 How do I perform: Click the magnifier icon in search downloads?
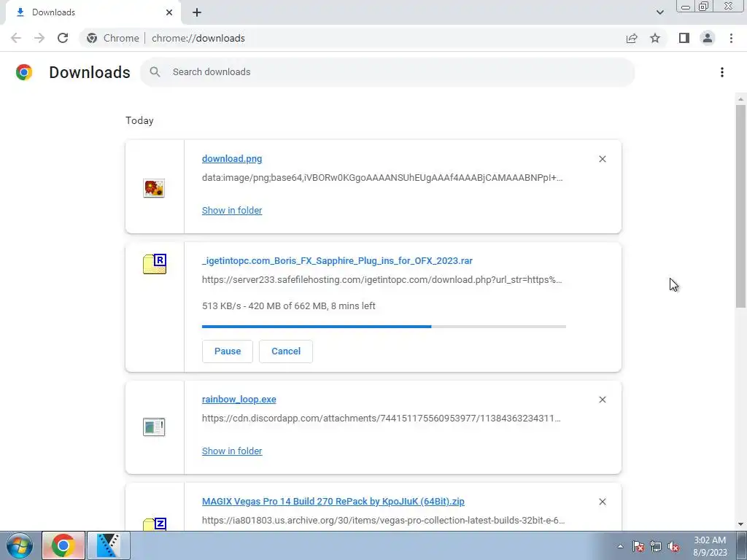155,72
